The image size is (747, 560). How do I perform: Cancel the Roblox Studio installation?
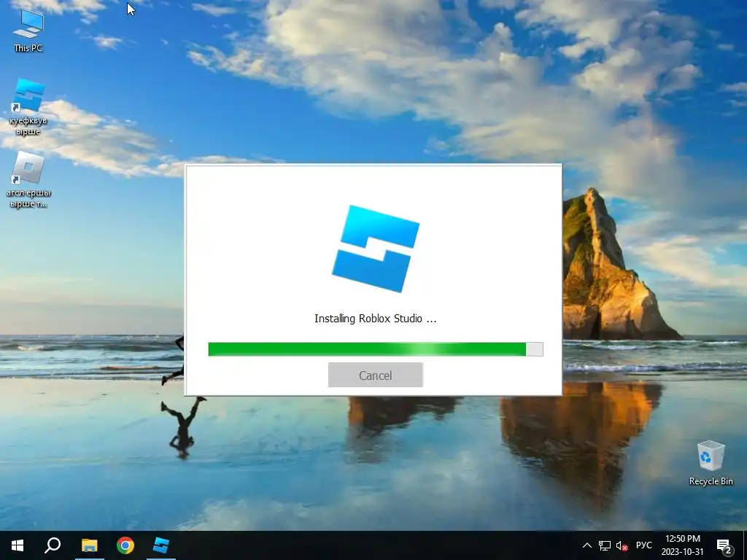tap(376, 376)
